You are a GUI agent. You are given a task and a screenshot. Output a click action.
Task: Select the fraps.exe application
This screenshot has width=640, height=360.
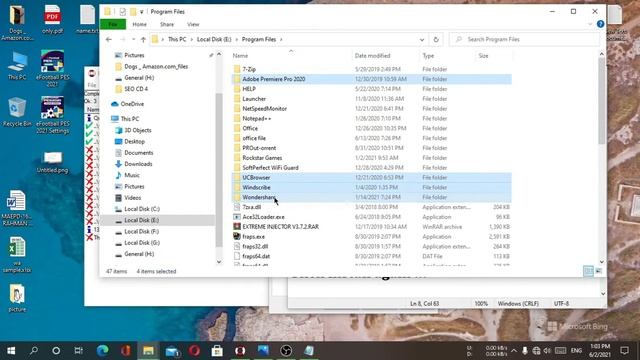tap(371, 237)
